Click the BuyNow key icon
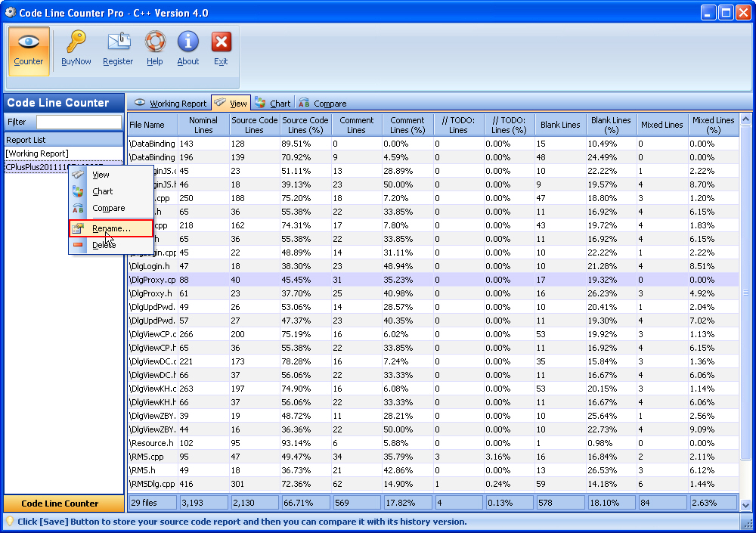Screen dimensions: 756x533 point(76,42)
